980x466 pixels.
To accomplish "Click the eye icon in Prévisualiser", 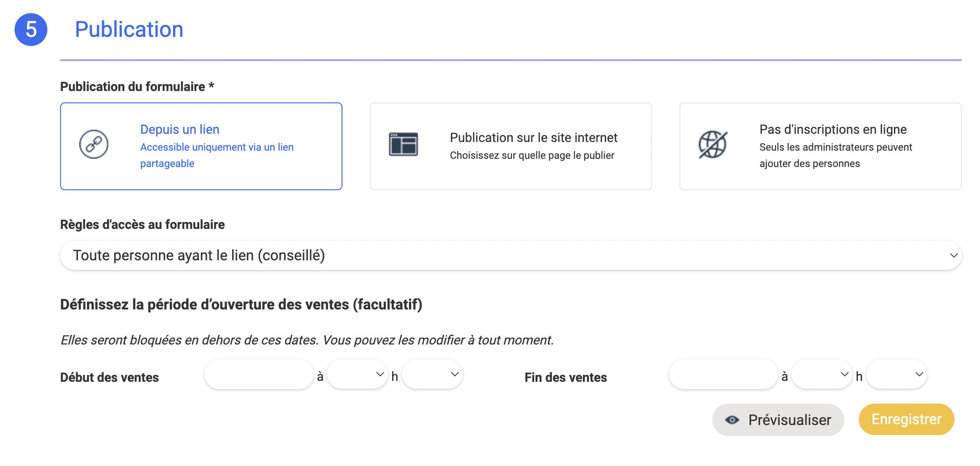I will (x=732, y=420).
